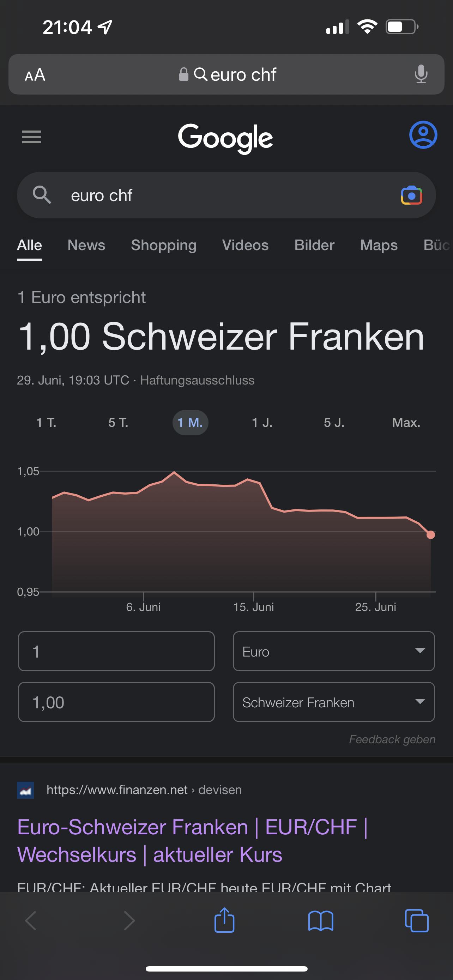Tap the AA reader text size button

(35, 74)
